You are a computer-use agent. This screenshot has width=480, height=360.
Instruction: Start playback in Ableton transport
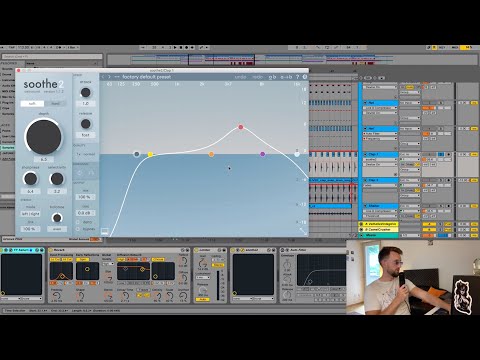coord(175,48)
